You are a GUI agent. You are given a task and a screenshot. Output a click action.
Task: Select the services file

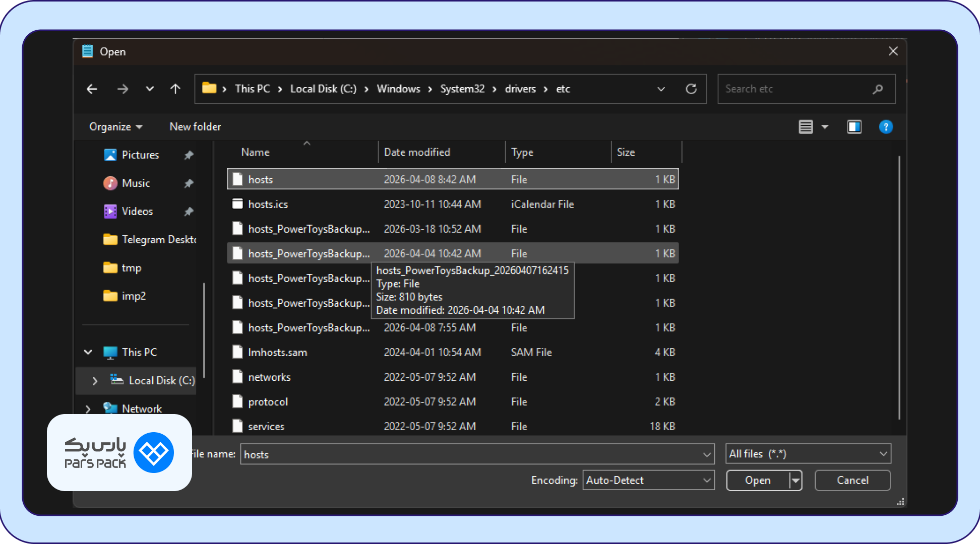(x=453, y=426)
